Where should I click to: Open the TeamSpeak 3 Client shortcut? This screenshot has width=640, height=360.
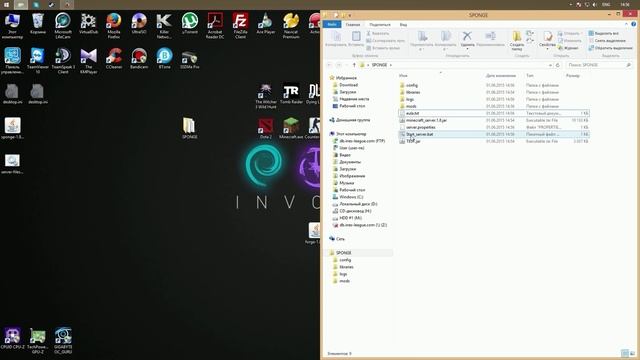[x=63, y=60]
